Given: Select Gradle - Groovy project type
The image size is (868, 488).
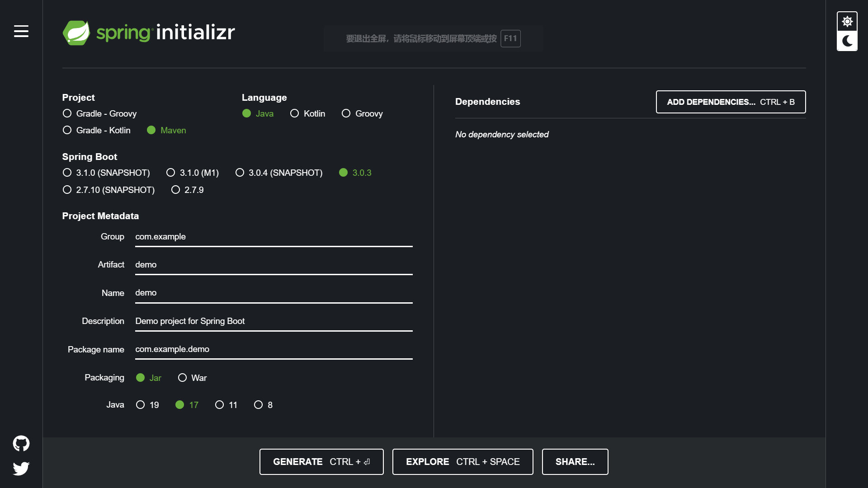Looking at the screenshot, I should tap(67, 113).
